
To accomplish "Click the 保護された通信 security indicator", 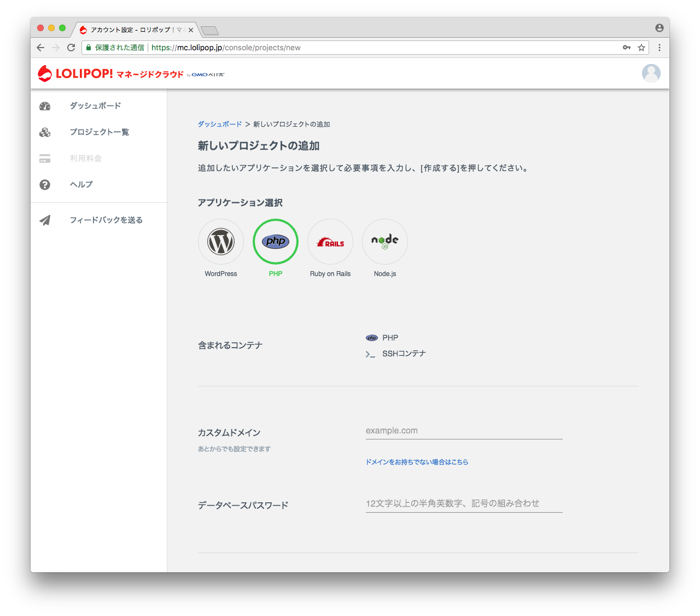I will coord(115,48).
